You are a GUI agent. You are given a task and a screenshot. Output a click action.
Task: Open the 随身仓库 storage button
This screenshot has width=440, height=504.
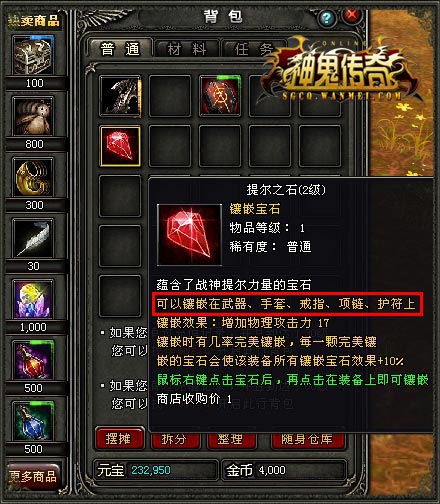(x=307, y=440)
